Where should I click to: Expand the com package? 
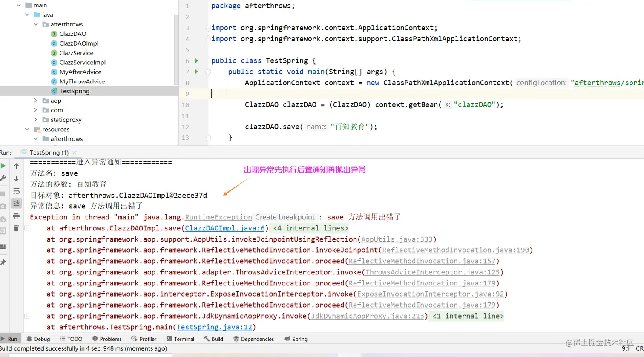pyautogui.click(x=36, y=110)
